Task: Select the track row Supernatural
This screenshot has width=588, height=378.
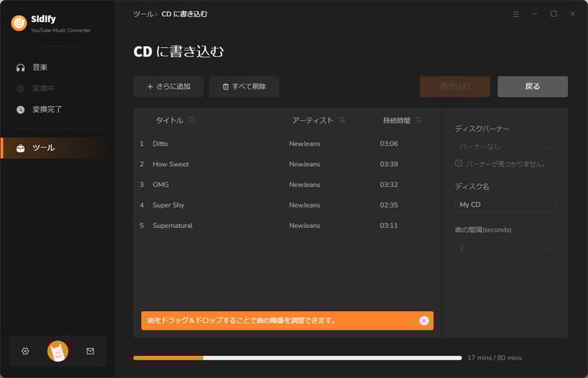Action: coord(287,226)
